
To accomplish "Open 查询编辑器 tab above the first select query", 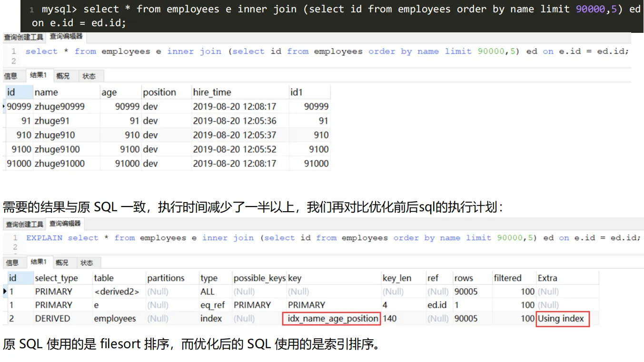I will (66, 37).
